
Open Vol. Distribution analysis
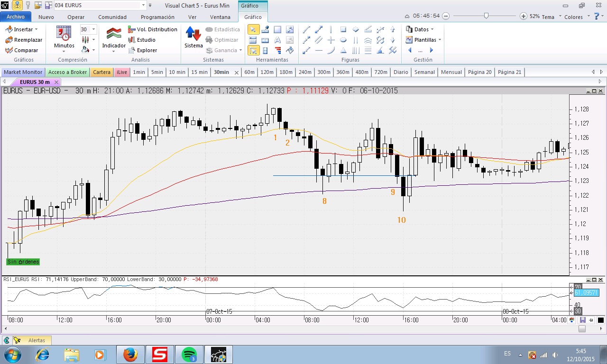153,29
